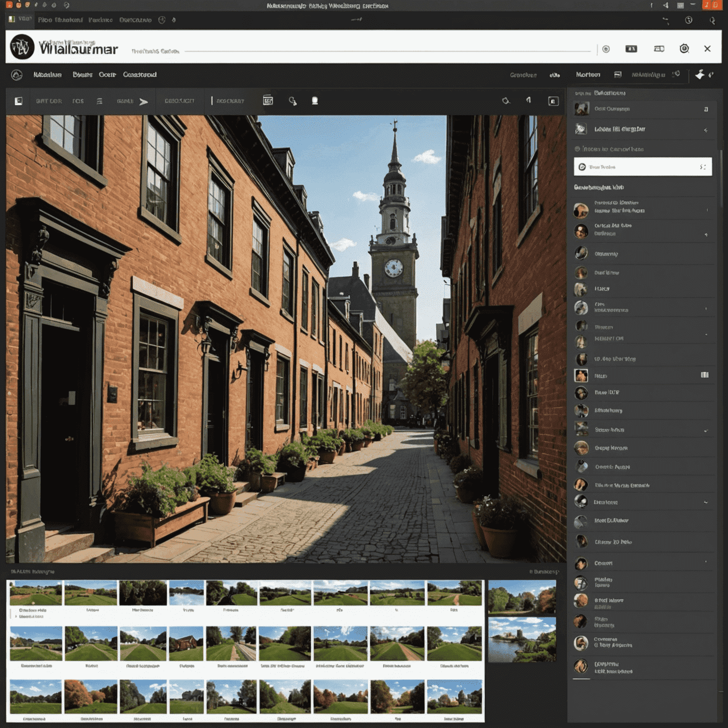Click the large street photo with the clock tower
Viewport: 728px width, 728px height.
(286, 339)
